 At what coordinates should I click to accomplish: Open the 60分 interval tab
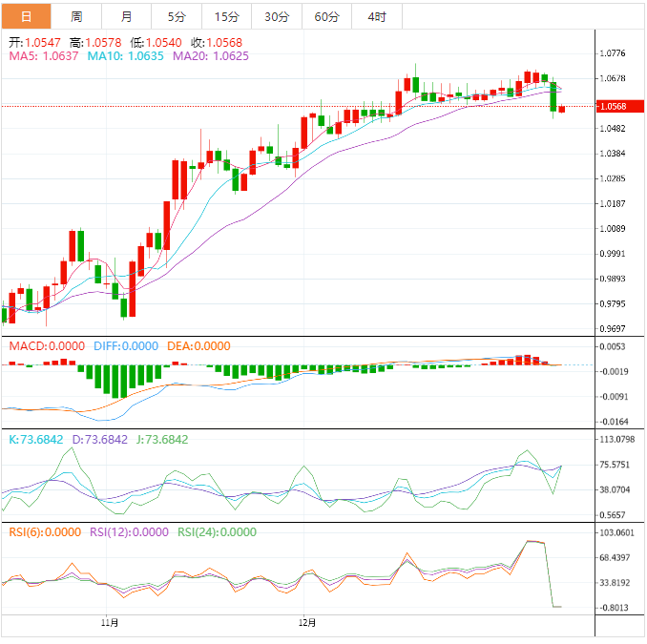click(x=326, y=17)
